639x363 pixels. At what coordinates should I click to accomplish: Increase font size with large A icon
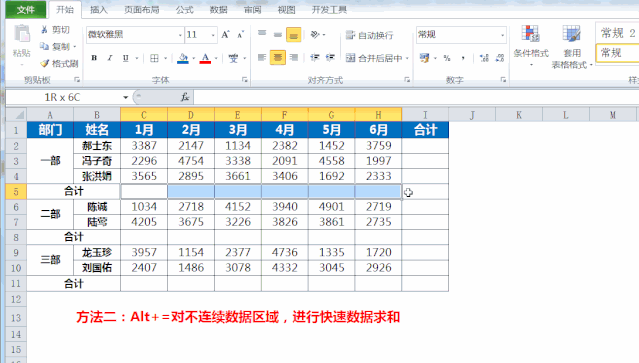[225, 35]
